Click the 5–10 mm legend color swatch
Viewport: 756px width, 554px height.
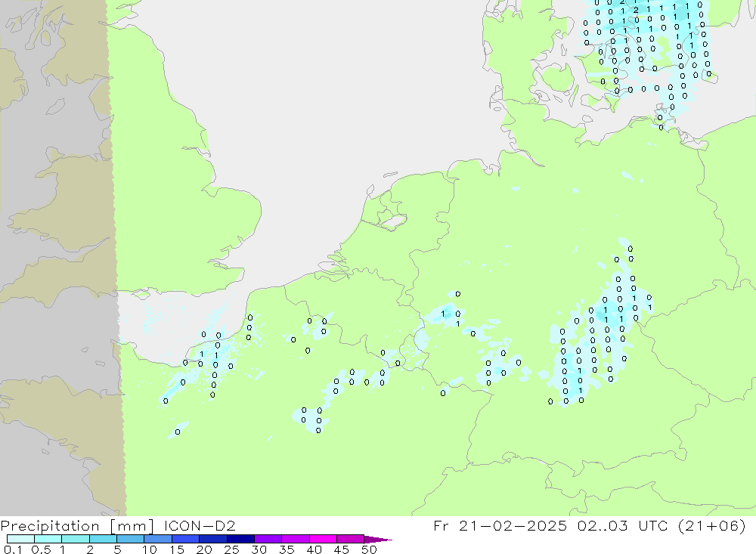(x=131, y=539)
